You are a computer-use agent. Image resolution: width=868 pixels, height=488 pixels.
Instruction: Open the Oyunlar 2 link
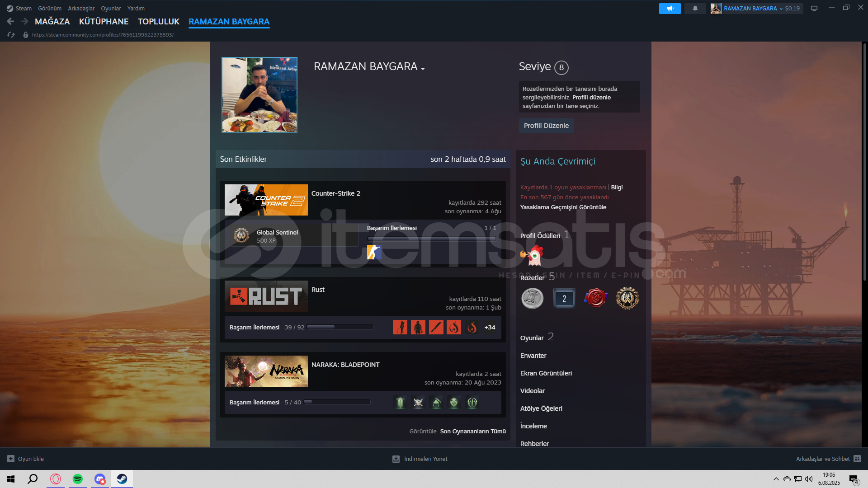(537, 338)
